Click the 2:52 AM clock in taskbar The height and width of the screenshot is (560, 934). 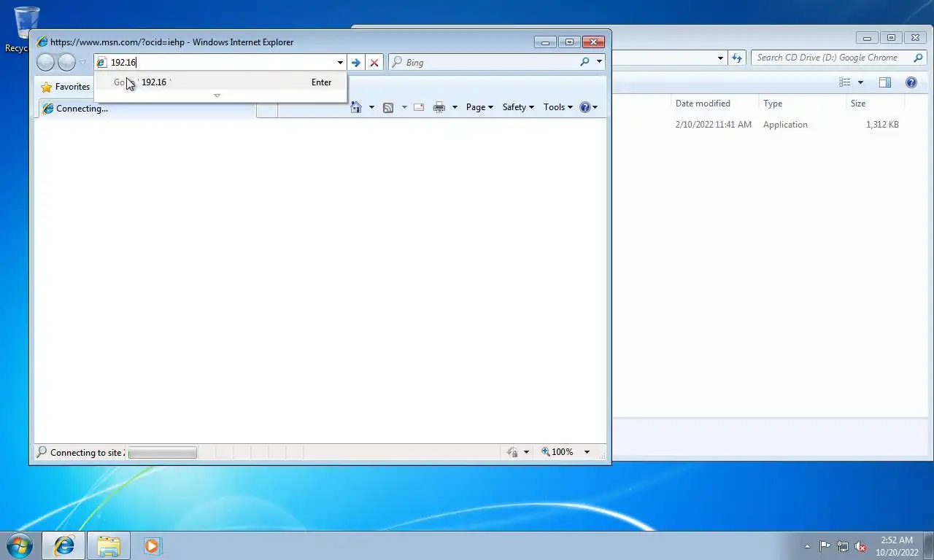coord(897,540)
